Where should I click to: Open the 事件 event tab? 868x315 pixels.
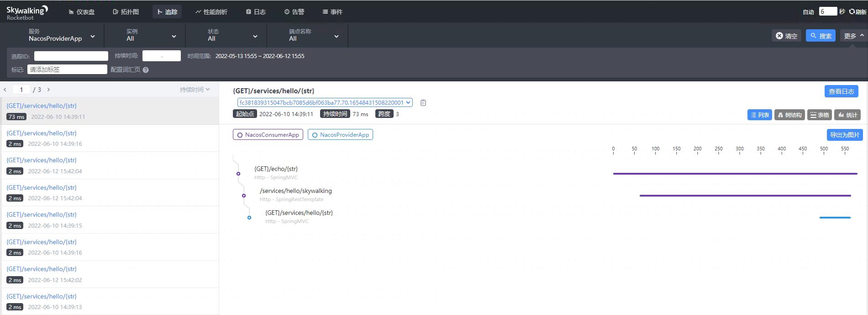tap(332, 12)
